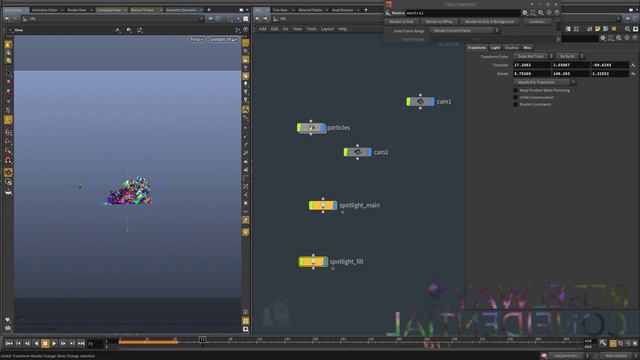Open Valid Frame Range dropdown
The height and width of the screenshot is (360, 640).
tap(465, 31)
